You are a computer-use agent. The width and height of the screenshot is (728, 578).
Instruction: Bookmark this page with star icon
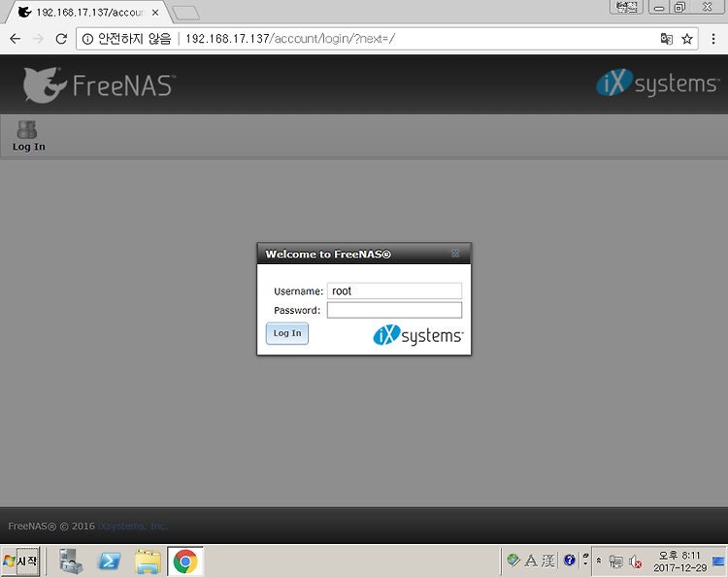[687, 39]
